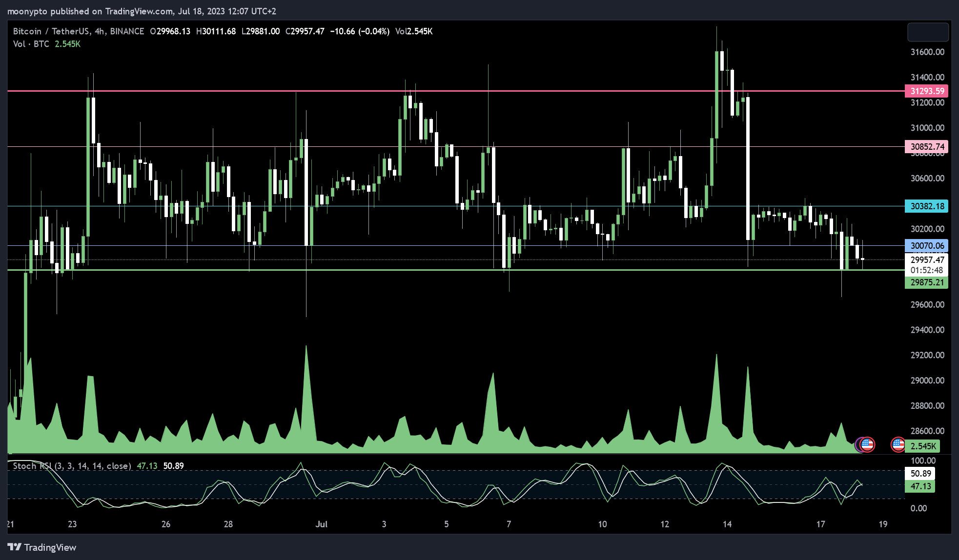The width and height of the screenshot is (959, 560).
Task: Select the cyan 30382.18 price label
Action: point(926,206)
